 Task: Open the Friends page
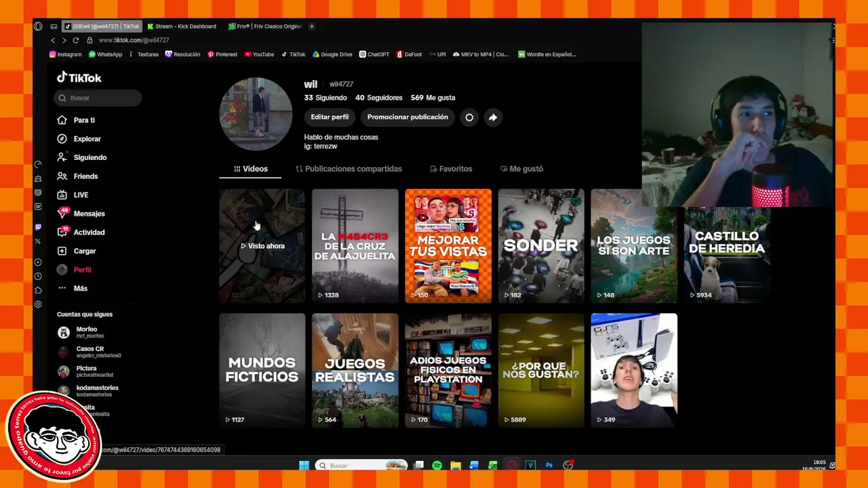tap(77, 176)
